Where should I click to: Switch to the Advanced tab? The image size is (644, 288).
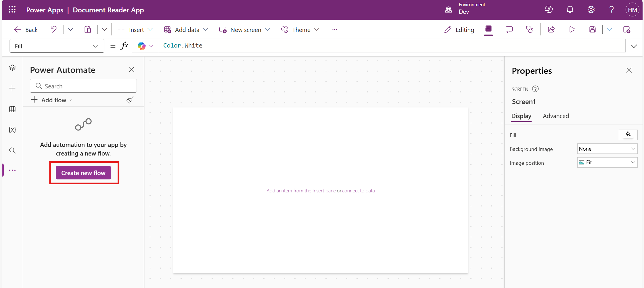point(556,116)
